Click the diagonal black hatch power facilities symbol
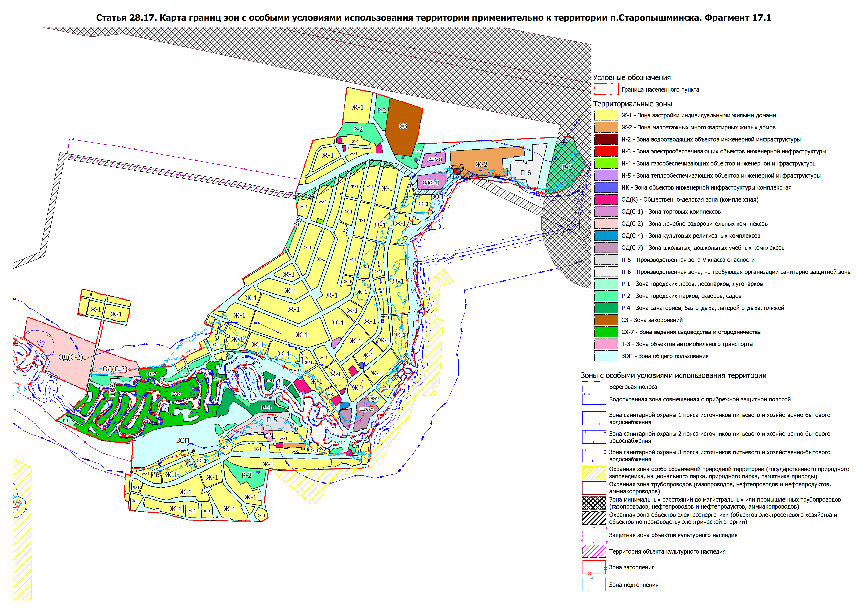The image size is (868, 614). (594, 518)
